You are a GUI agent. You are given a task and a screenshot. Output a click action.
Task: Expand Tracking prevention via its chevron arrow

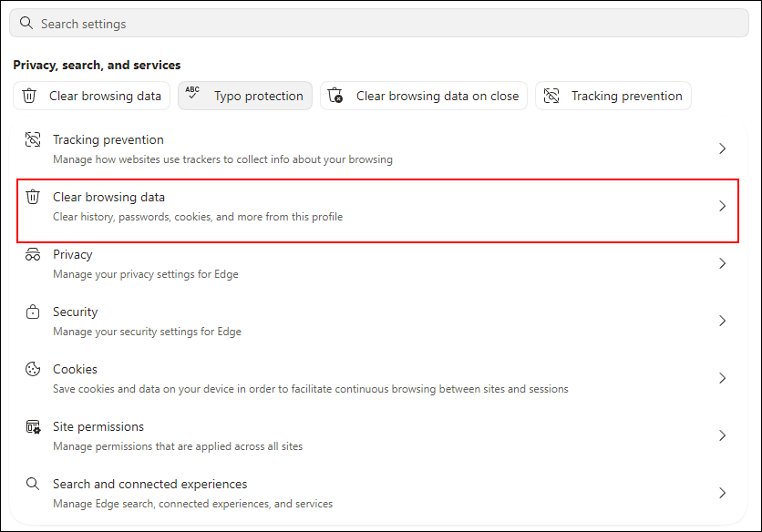[x=722, y=148]
